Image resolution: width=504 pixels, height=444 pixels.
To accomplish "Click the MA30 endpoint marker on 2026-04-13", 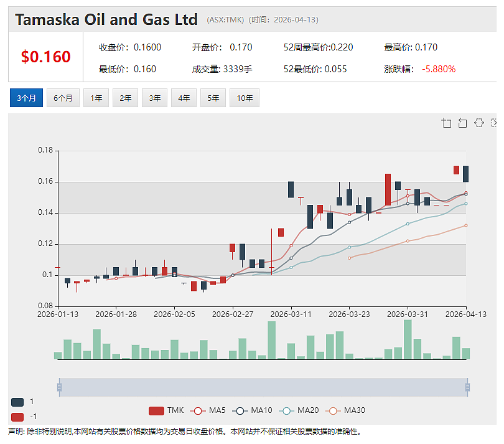I will click(x=466, y=225).
